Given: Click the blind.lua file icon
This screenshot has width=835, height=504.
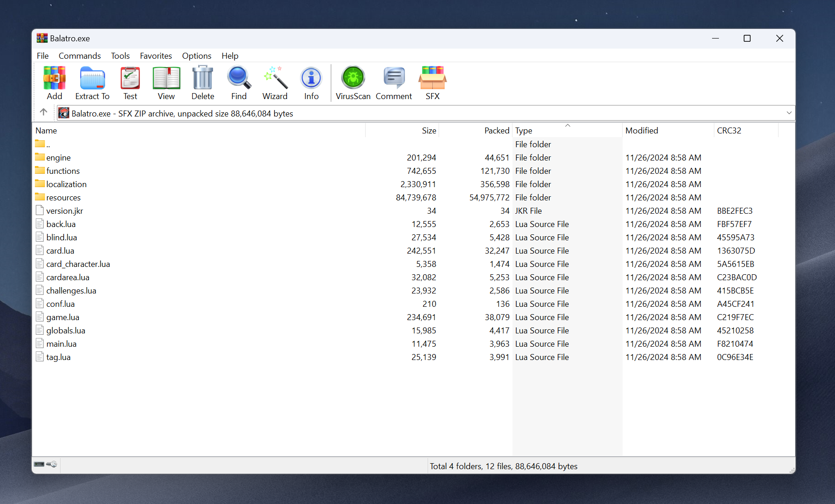Looking at the screenshot, I should pos(40,237).
